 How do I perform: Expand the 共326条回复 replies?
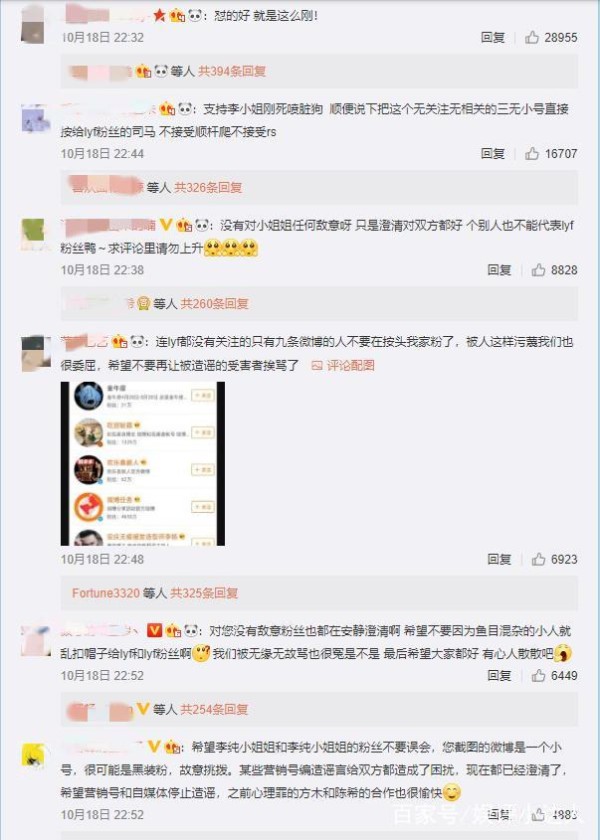click(208, 188)
